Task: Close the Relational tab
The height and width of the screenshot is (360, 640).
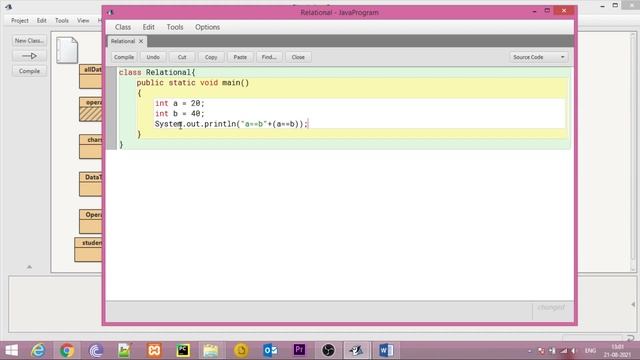Action: (x=141, y=41)
